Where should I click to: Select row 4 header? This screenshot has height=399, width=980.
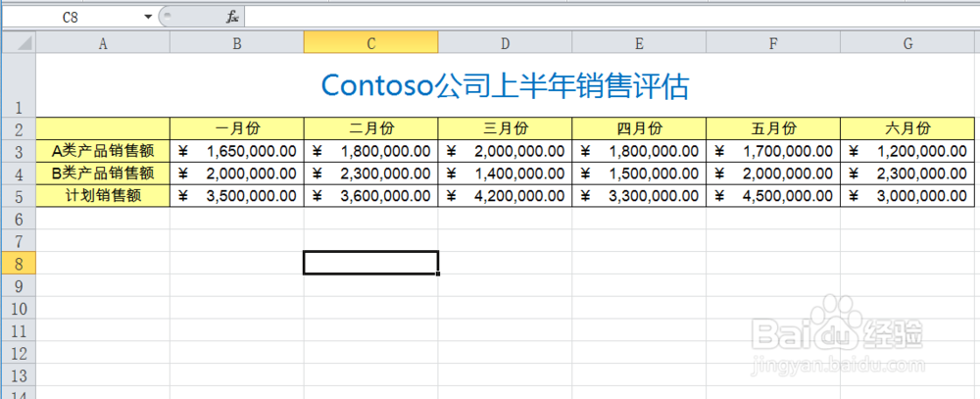19,174
